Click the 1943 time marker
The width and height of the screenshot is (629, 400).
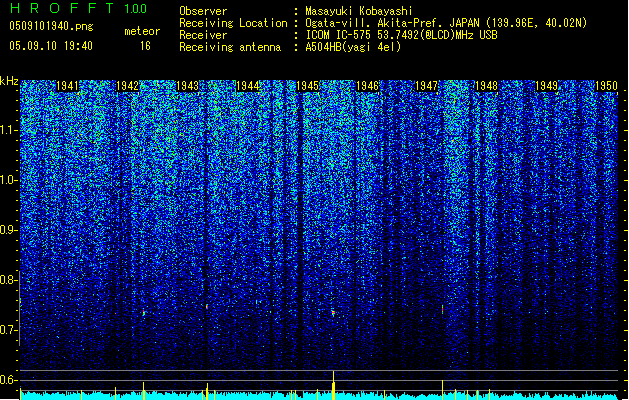pyautogui.click(x=187, y=86)
